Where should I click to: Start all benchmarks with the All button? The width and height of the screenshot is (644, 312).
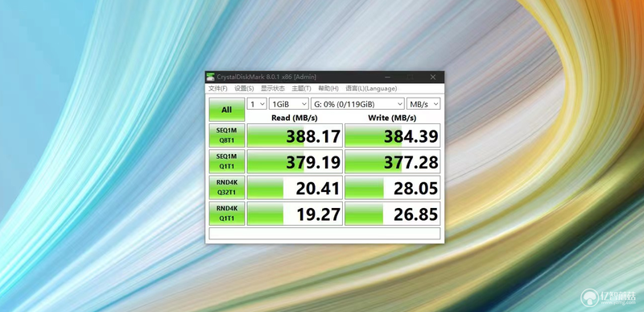[227, 110]
